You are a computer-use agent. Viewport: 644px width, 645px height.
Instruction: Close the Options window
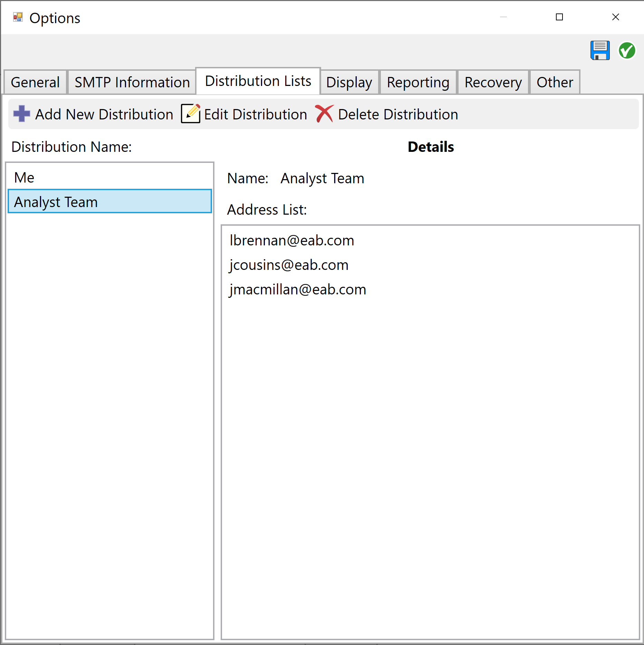pyautogui.click(x=615, y=17)
